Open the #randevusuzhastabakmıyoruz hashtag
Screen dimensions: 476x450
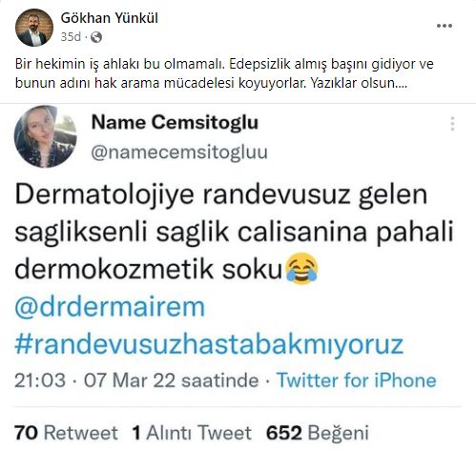click(x=209, y=344)
